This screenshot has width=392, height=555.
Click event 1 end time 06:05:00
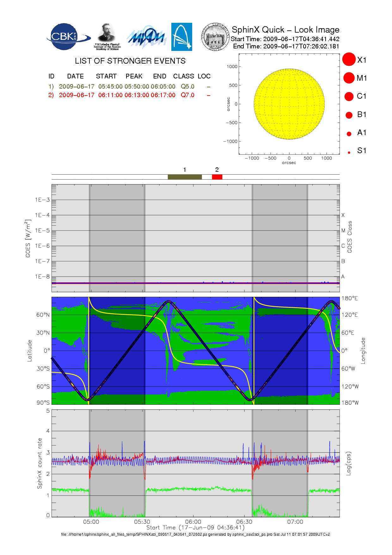163,86
